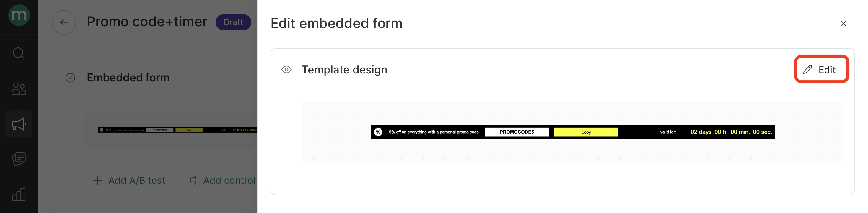This screenshot has height=213, width=868.
Task: Click Add control group link
Action: coord(222,181)
